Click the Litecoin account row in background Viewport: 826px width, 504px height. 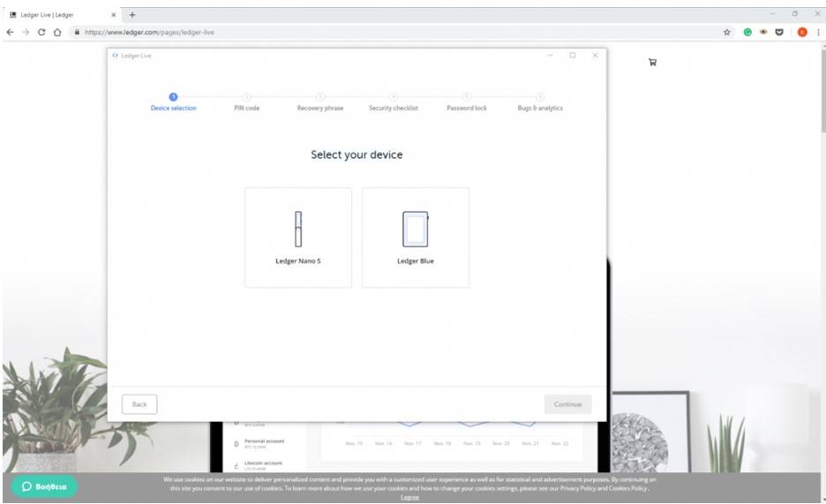coord(258,465)
